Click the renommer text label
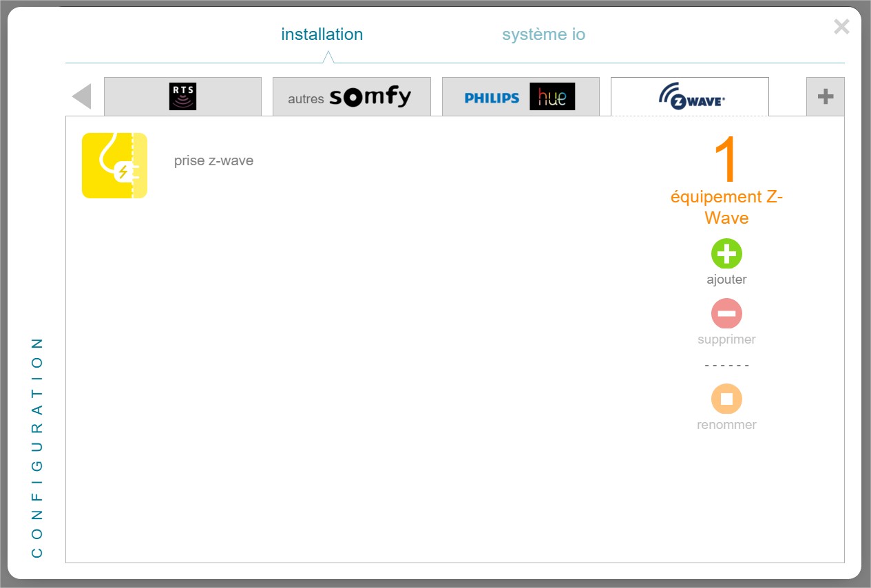871x588 pixels. coord(726,425)
